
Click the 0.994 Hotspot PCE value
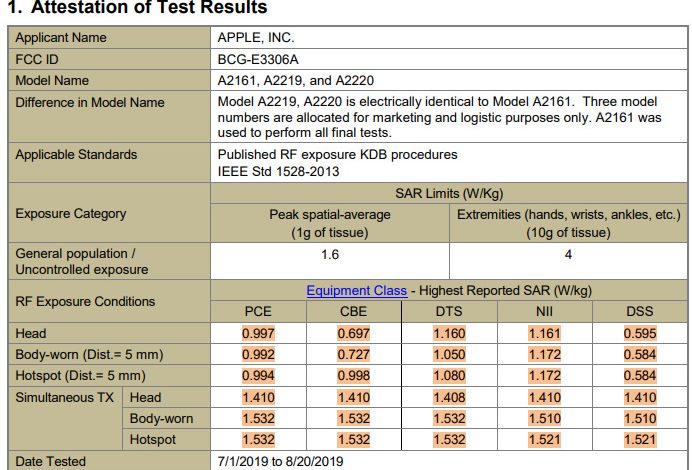[258, 375]
